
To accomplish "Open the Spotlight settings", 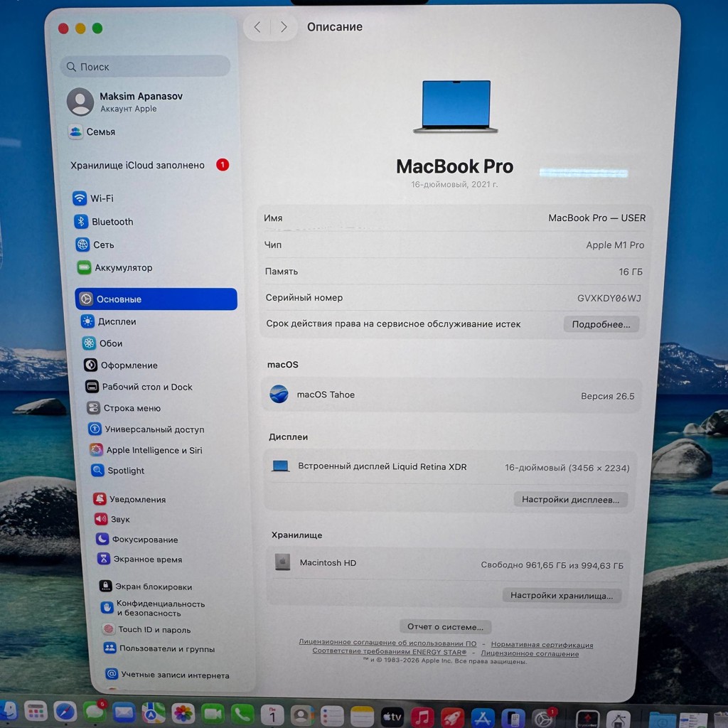I will point(117,471).
